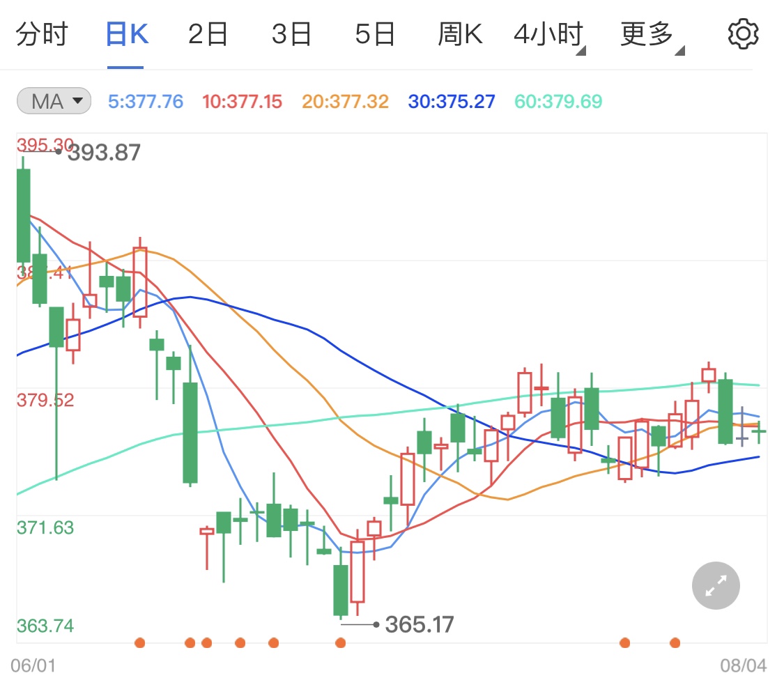784x687 pixels.
Task: Click the 395.30 price axis label
Action: point(45,145)
